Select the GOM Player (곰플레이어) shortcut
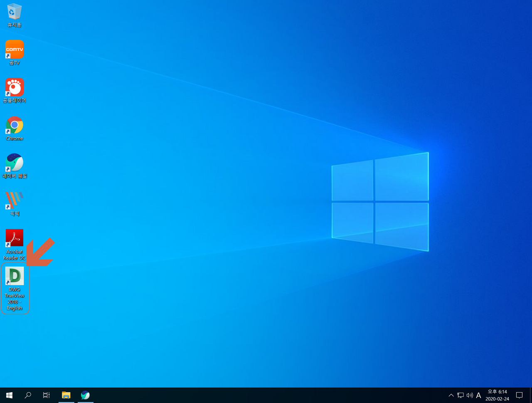The height and width of the screenshot is (403, 532). pyautogui.click(x=15, y=91)
